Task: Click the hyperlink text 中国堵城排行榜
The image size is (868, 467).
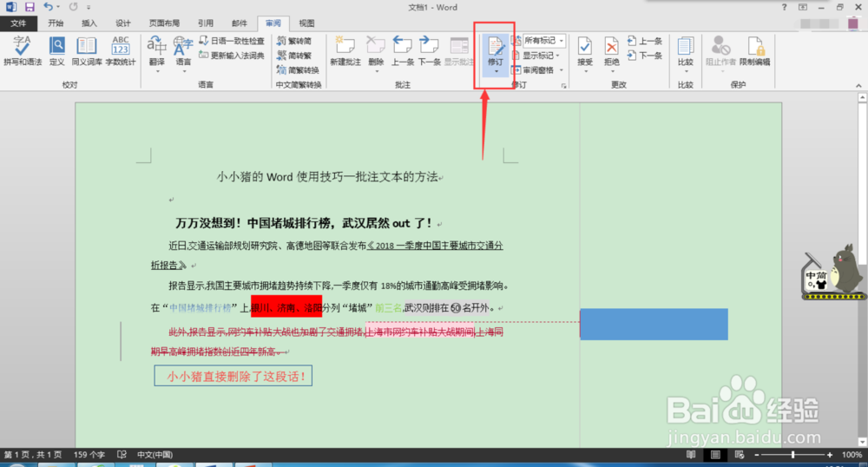Action: coord(200,308)
